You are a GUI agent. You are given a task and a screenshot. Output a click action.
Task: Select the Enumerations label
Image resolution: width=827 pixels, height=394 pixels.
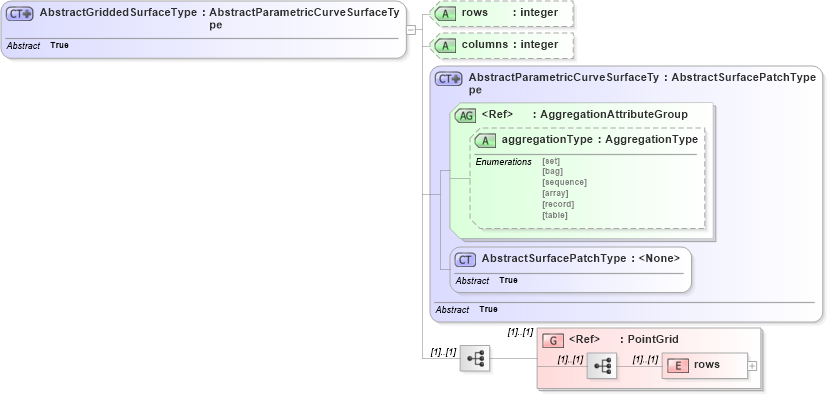tap(504, 162)
